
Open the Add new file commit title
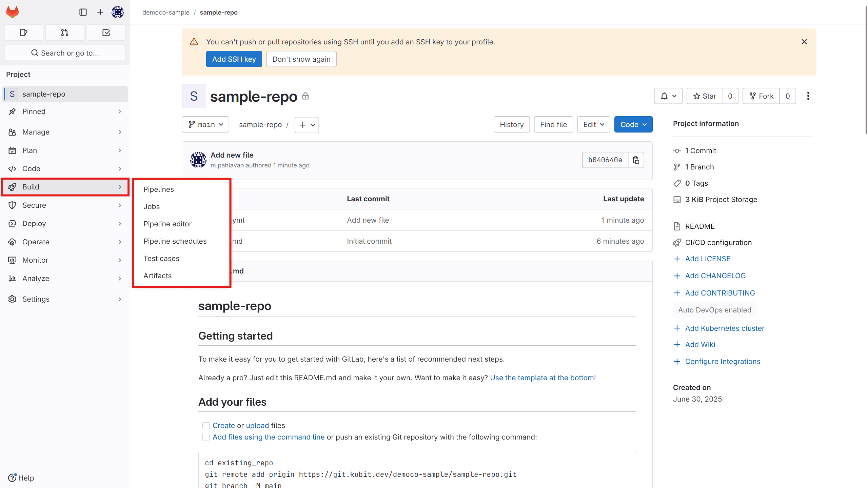[232, 155]
